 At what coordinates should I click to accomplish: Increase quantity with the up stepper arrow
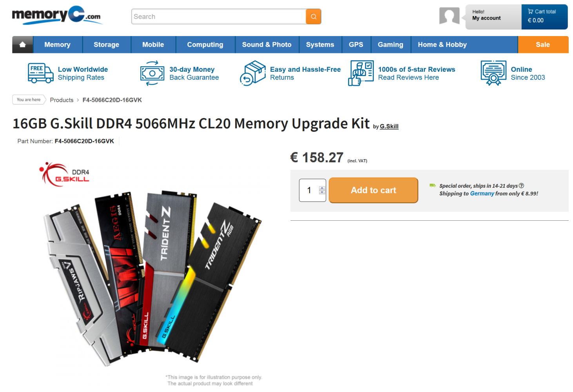pyautogui.click(x=322, y=188)
